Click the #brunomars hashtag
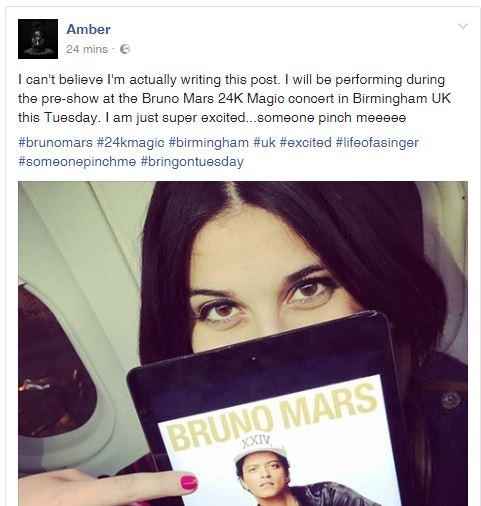Screen dimensions: 481x506 (55, 143)
